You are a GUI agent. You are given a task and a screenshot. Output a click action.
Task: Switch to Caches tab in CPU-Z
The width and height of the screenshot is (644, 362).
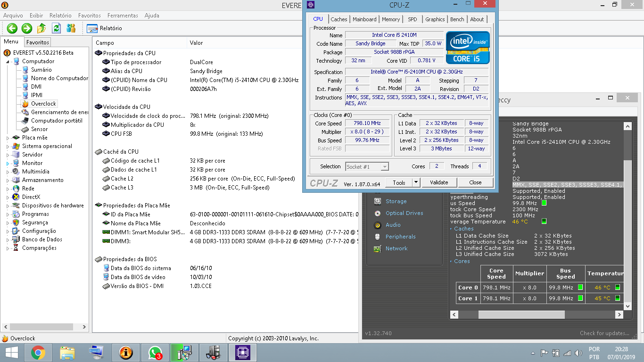coord(339,19)
